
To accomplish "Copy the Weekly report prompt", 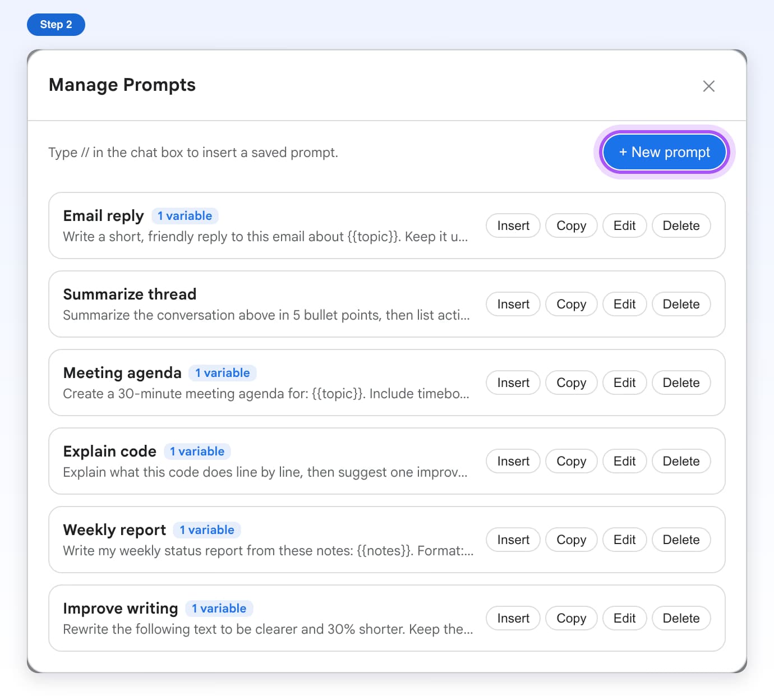I will (x=571, y=540).
